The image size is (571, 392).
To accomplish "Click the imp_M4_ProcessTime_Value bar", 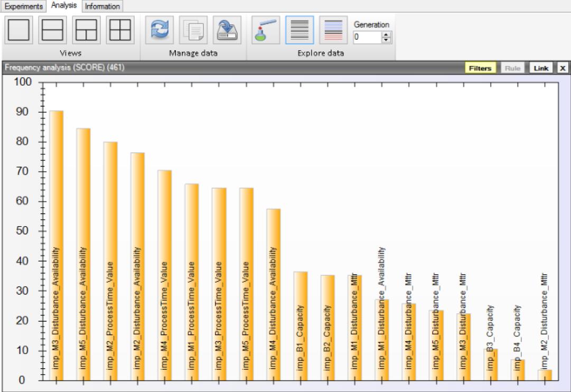I will (165, 275).
